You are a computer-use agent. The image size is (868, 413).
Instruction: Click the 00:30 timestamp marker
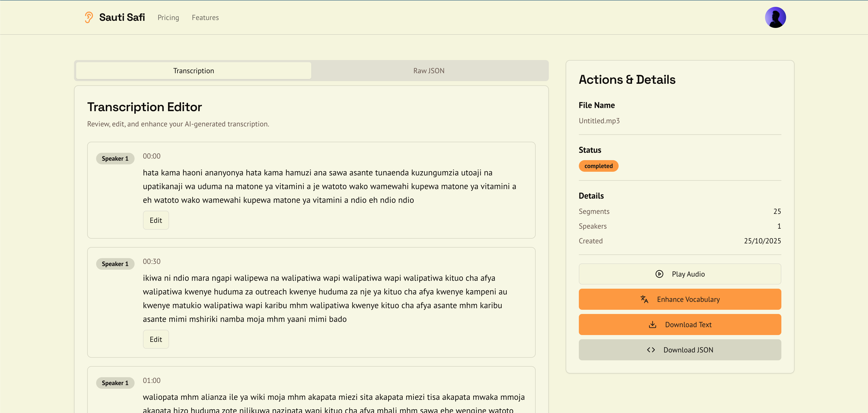(152, 262)
